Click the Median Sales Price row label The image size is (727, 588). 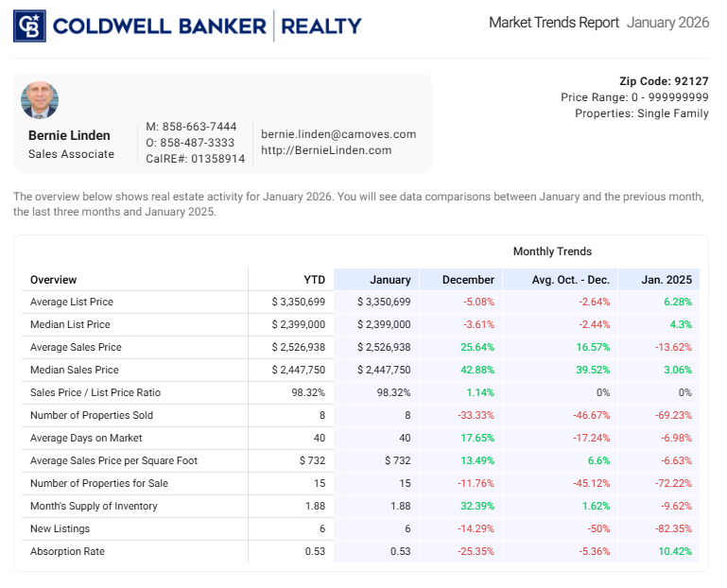click(x=75, y=371)
